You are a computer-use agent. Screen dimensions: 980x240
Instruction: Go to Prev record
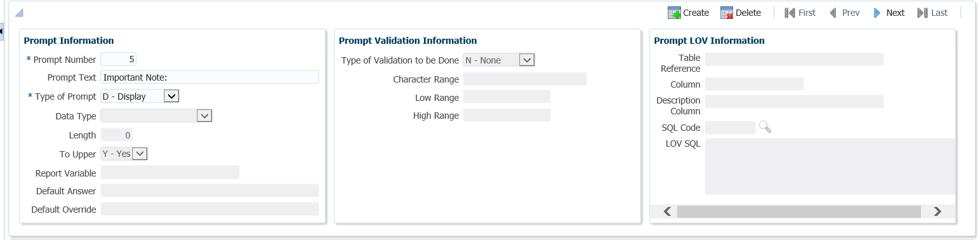[x=844, y=13]
